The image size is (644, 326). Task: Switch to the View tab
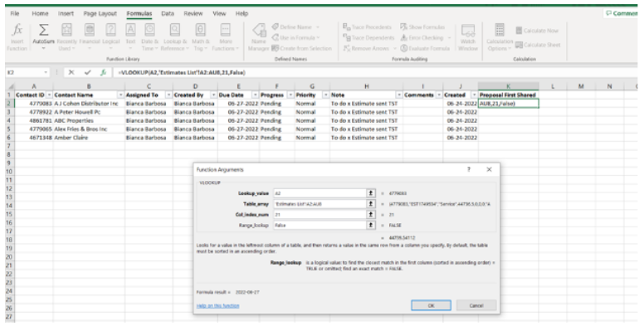[x=219, y=13]
